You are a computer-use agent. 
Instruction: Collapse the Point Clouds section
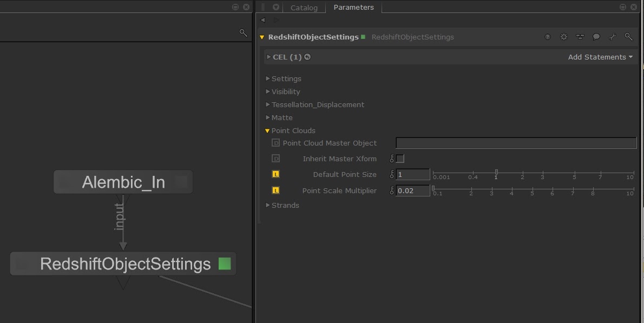(x=268, y=131)
